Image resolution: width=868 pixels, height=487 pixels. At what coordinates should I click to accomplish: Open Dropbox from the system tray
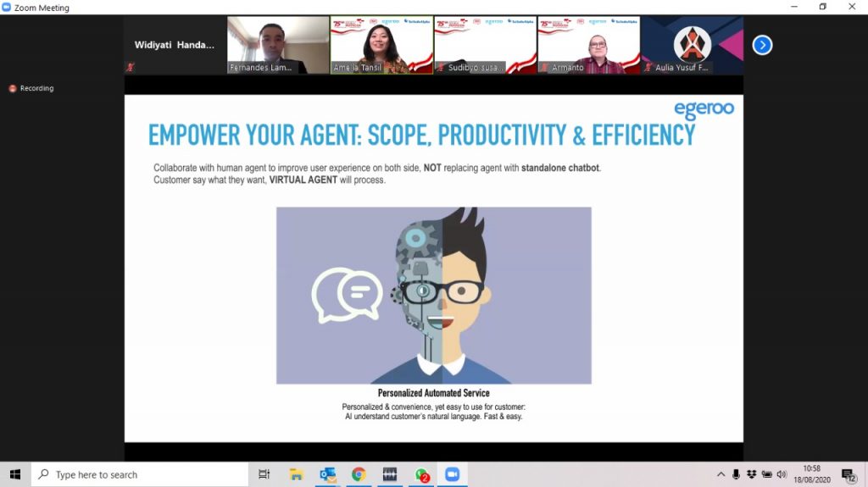pyautogui.click(x=751, y=474)
